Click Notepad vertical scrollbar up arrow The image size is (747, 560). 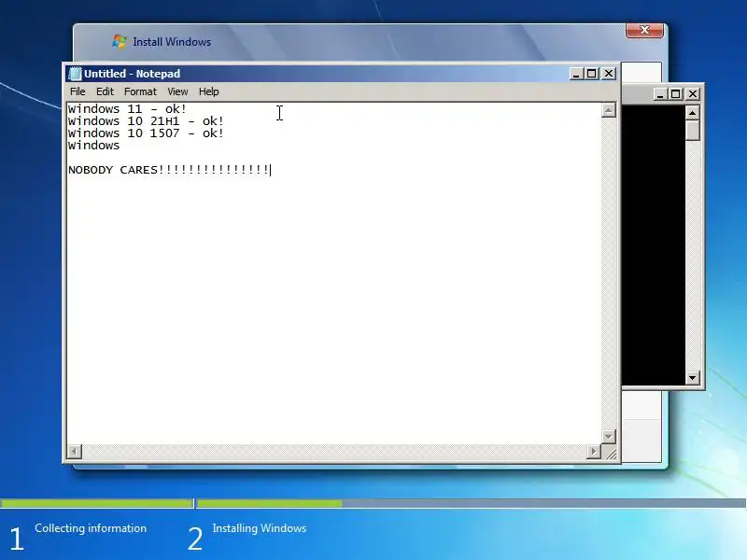tap(609, 110)
